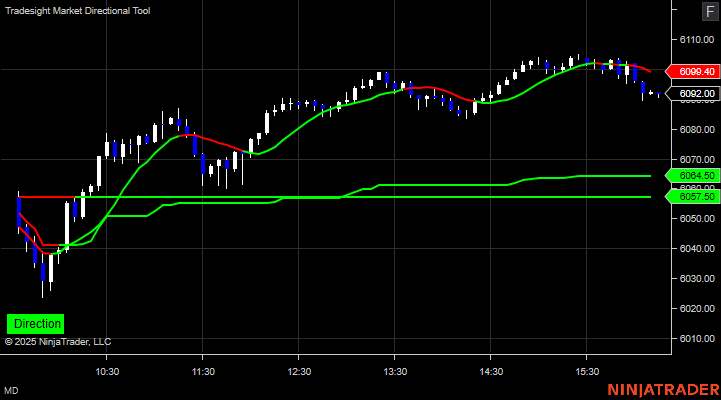
Task: Select the green 6057.50 price marker
Action: pos(693,197)
